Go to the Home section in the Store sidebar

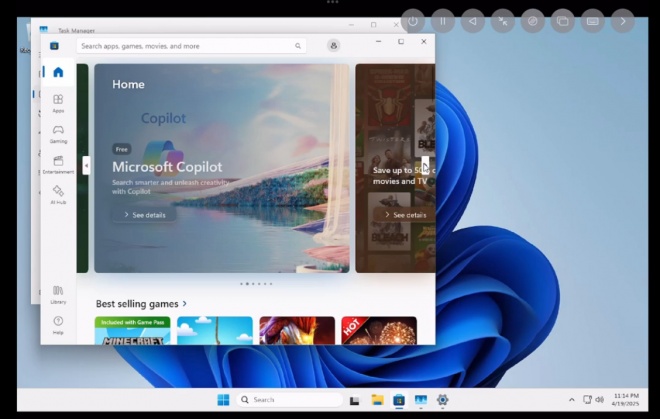[x=58, y=72]
